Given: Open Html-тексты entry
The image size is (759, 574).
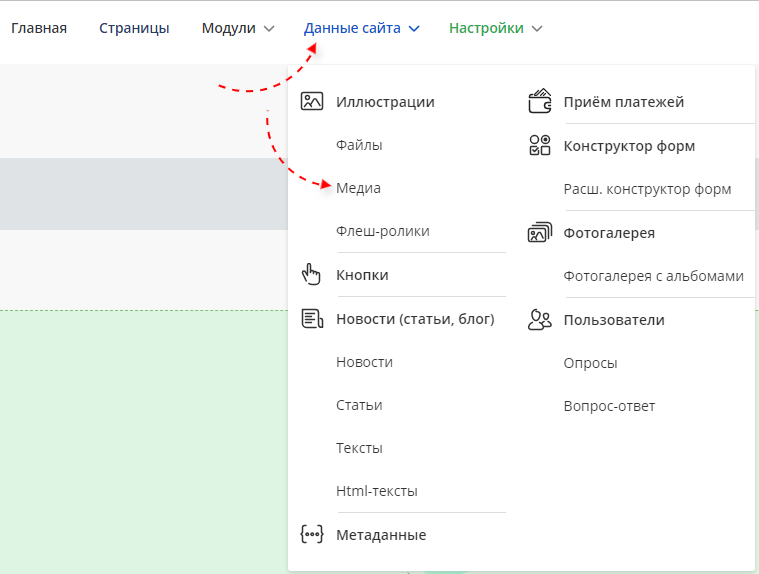Looking at the screenshot, I should click(x=377, y=491).
